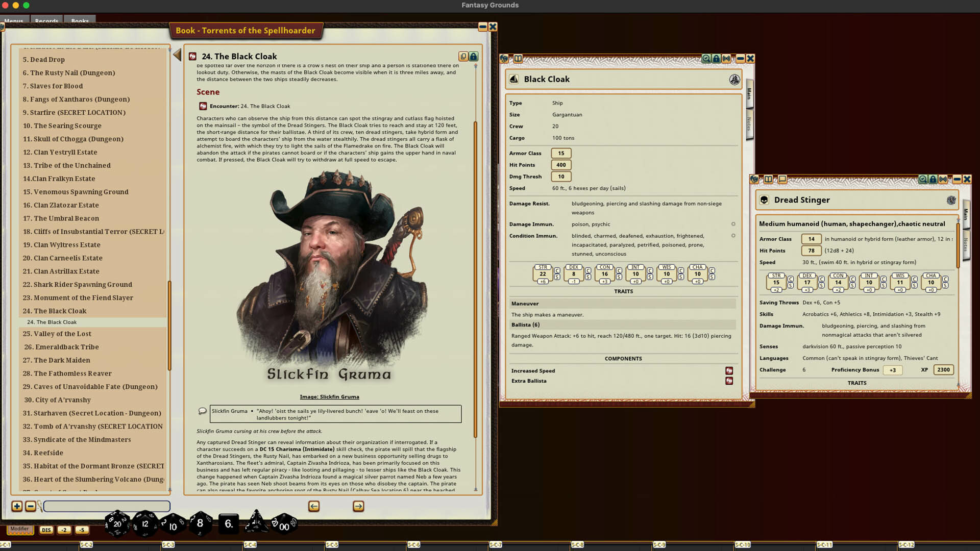Collapse the Ballista (6) trait section
Screen dimensions: 980x551
526,324
